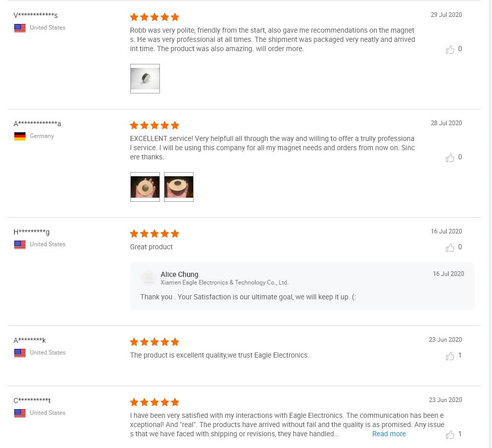Click star rating on the 'Great product' review
Image resolution: width=492 pixels, height=448 pixels.
(x=154, y=234)
